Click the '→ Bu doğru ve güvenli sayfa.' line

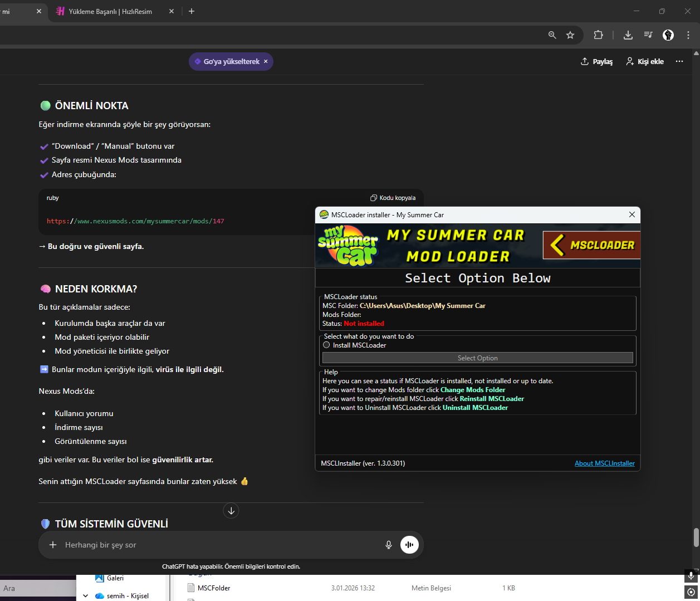coord(91,246)
